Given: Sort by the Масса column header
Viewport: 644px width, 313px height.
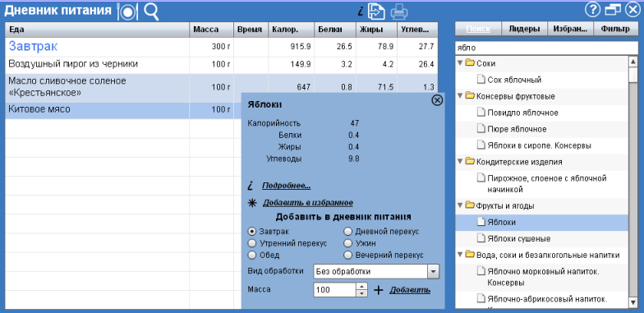Looking at the screenshot, I should point(211,30).
